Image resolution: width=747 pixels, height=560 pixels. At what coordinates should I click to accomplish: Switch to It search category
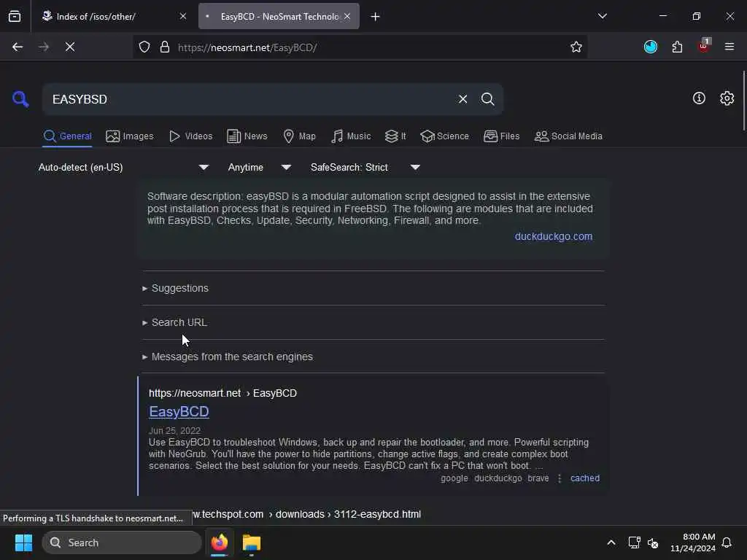pyautogui.click(x=395, y=136)
